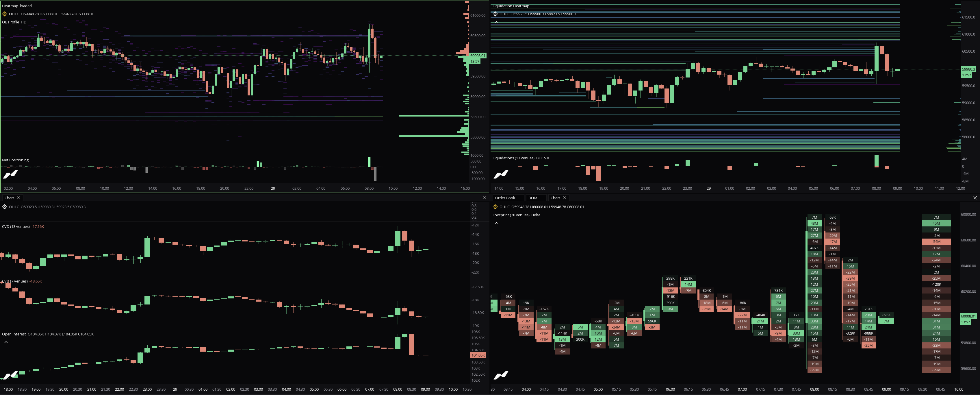This screenshot has height=395, width=980.
Task: Select the Chart tab in the bottom-left panel
Action: (x=9, y=198)
